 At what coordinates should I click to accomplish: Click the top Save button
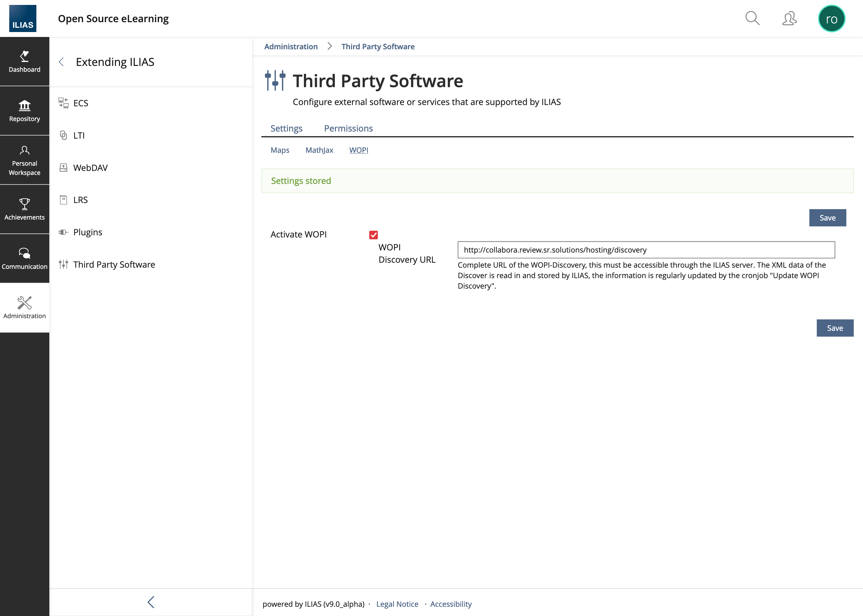pyautogui.click(x=827, y=218)
